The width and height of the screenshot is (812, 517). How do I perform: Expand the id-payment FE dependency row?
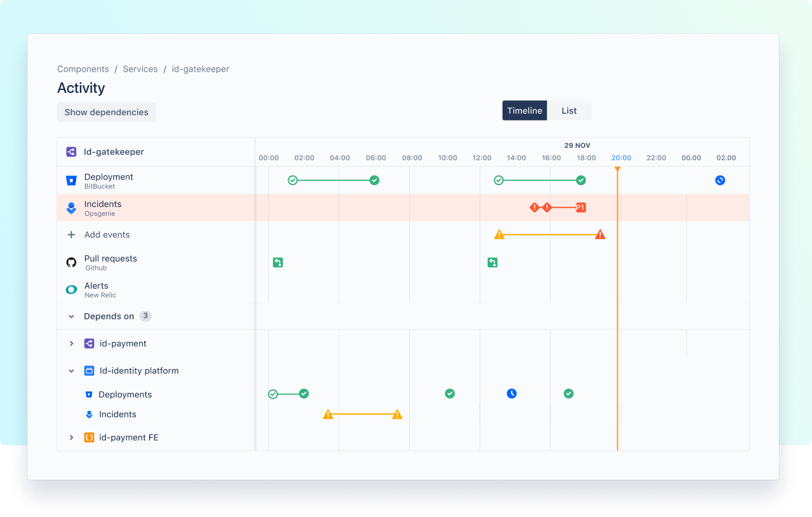(x=71, y=437)
